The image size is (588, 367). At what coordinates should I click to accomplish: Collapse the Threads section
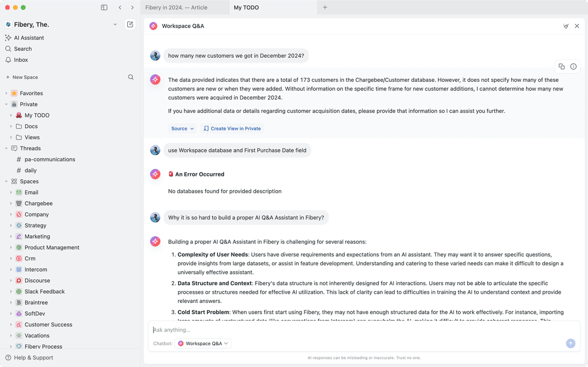point(7,148)
